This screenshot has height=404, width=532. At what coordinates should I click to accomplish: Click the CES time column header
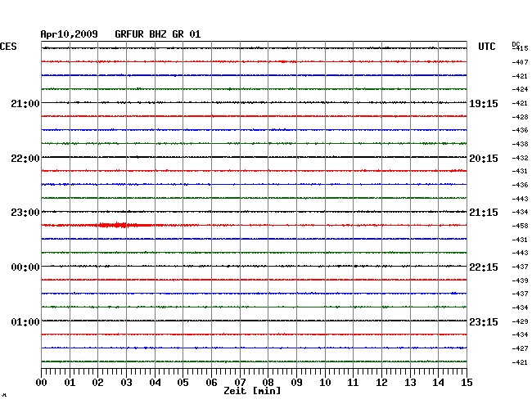coord(8,47)
